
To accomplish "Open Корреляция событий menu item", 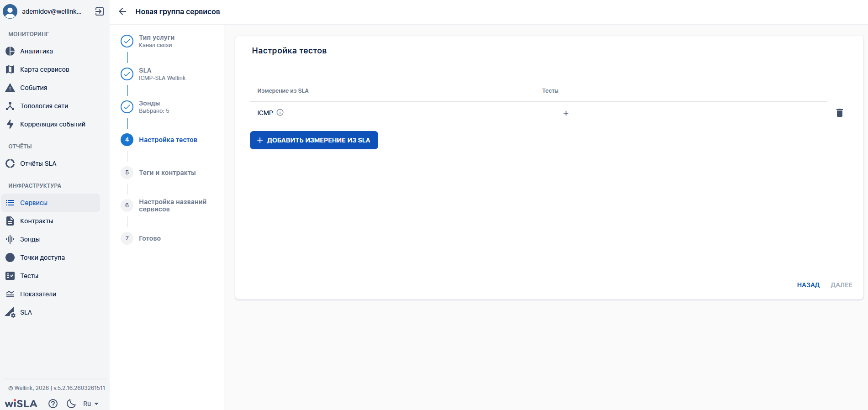I will (50, 124).
